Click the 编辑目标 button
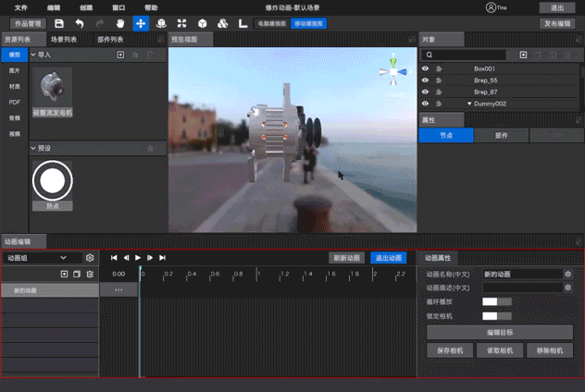The height and width of the screenshot is (392, 585). [x=500, y=333]
